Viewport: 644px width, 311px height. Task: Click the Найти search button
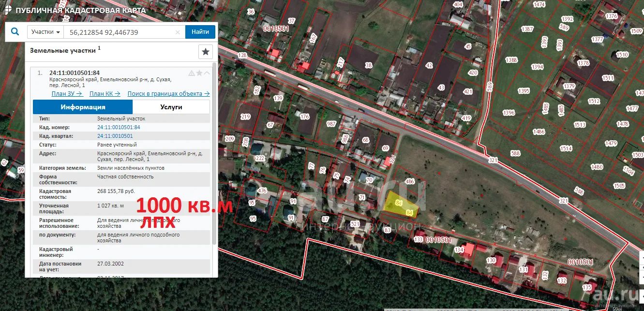point(200,32)
